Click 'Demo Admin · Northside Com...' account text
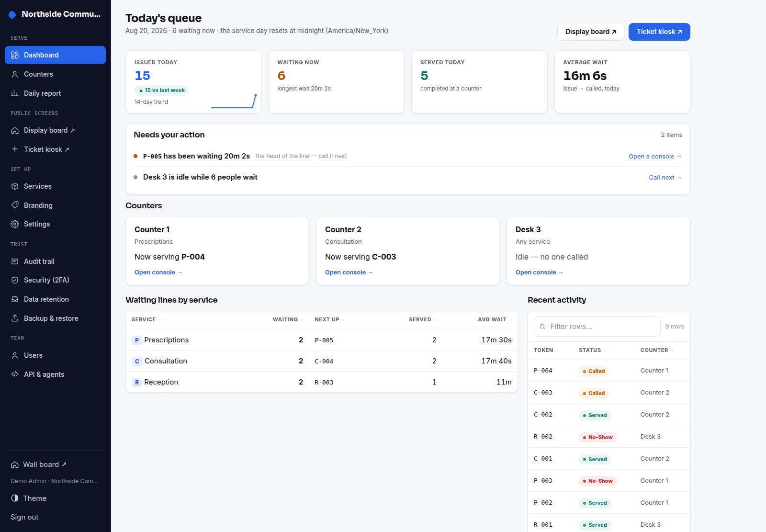 pos(55,481)
